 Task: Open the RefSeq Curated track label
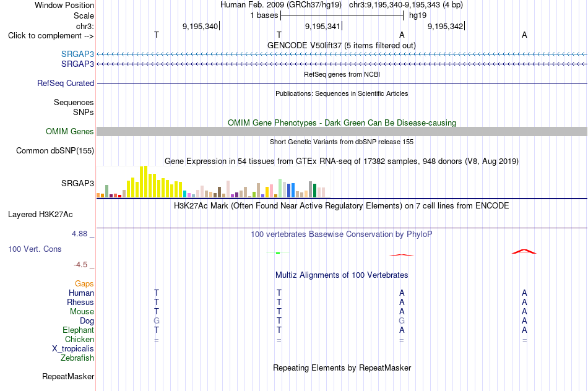(66, 84)
